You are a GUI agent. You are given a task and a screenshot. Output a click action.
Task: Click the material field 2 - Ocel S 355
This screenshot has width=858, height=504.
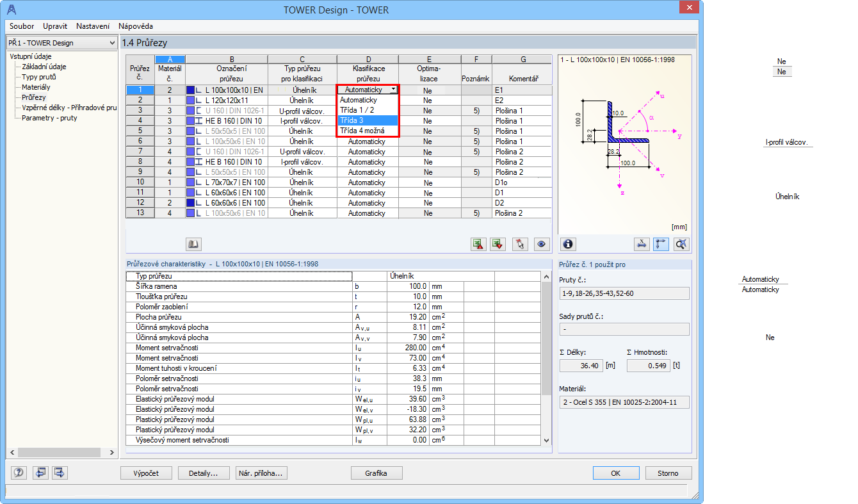(624, 402)
